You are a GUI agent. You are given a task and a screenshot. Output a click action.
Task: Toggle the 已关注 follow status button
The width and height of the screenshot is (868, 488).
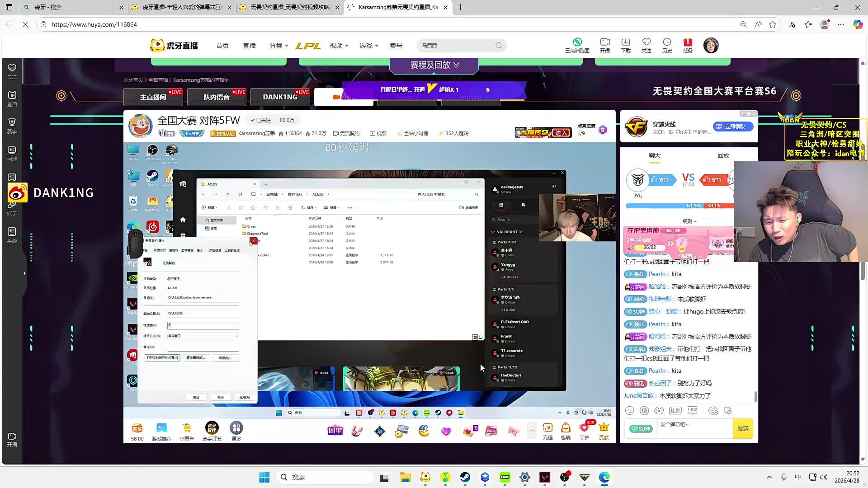tap(261, 120)
